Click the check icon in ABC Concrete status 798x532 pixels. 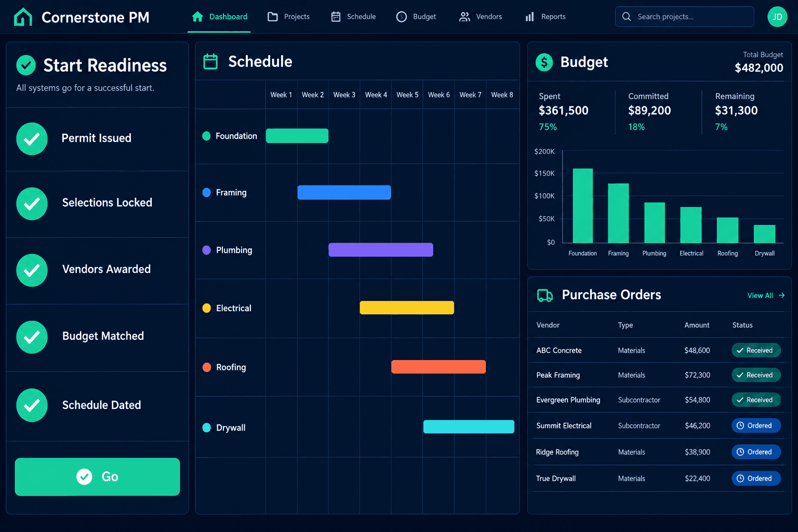(x=740, y=351)
